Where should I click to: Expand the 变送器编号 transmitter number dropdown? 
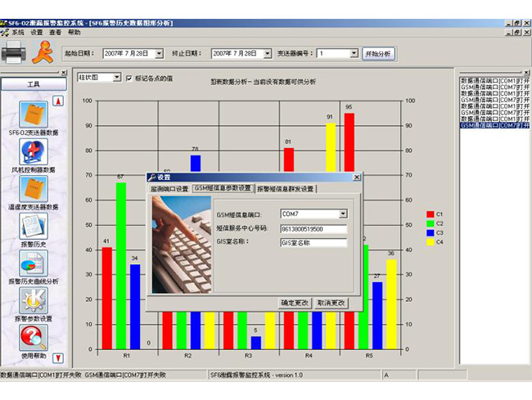pos(354,53)
